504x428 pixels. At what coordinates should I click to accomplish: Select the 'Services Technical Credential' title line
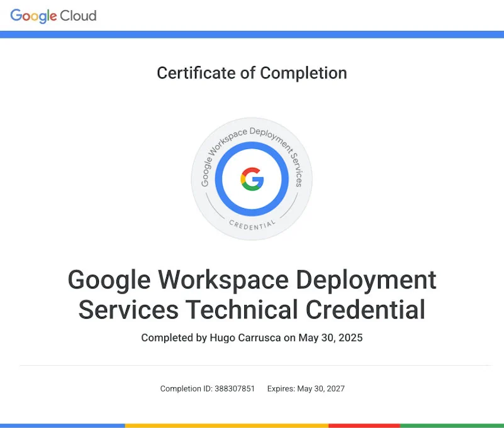[252, 309]
